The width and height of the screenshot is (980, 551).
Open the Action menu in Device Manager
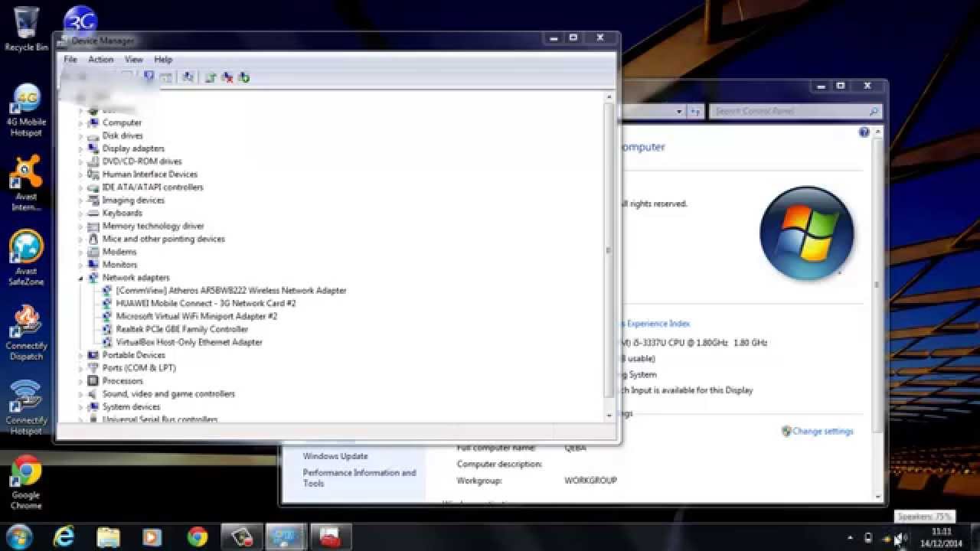100,60
